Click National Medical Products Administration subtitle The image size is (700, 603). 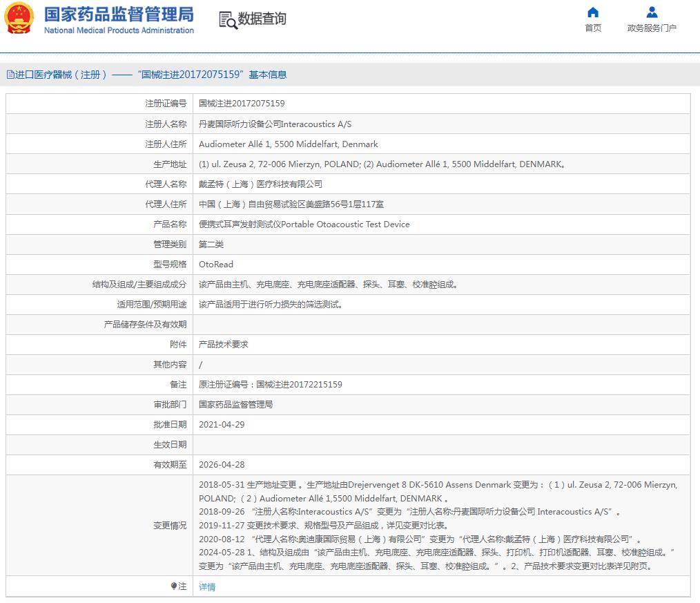coord(119,30)
